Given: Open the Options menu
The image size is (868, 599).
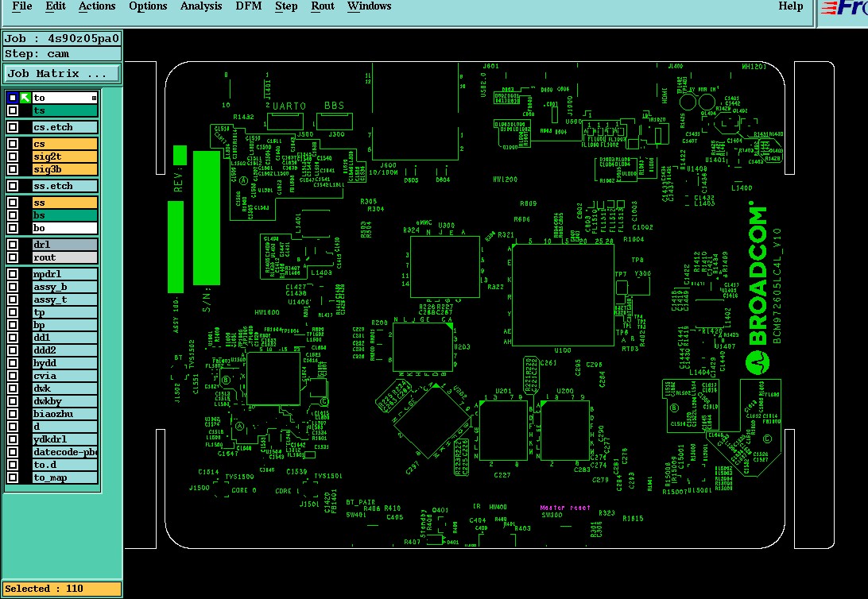Looking at the screenshot, I should pos(148,6).
